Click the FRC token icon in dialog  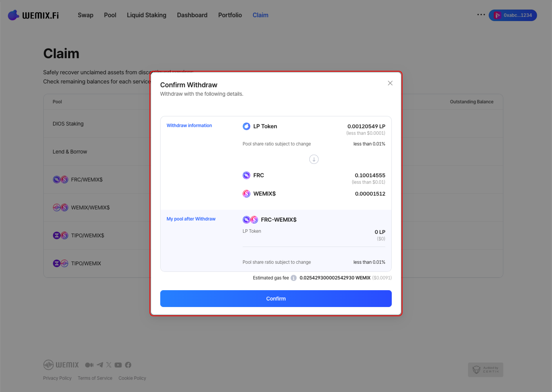pos(246,175)
